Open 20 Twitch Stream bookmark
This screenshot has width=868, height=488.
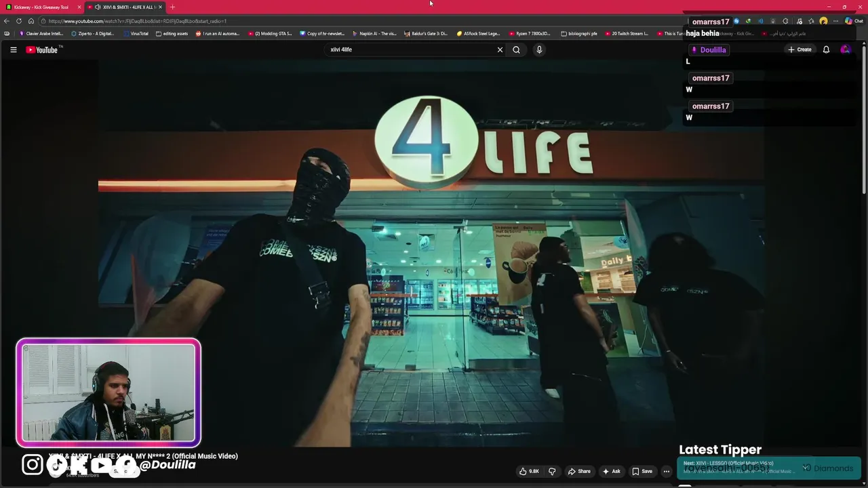click(627, 33)
